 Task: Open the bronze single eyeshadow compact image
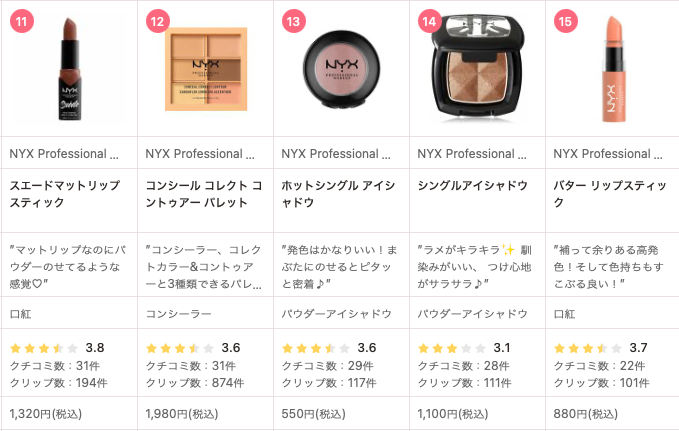pyautogui.click(x=478, y=67)
